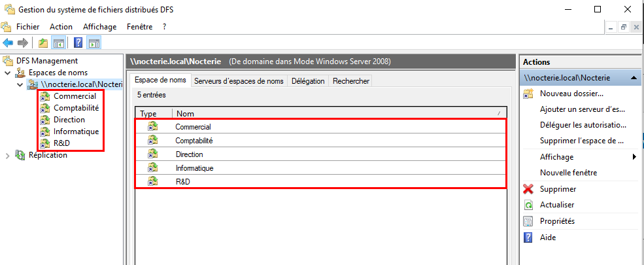Expand the Réplication tree node

pyautogui.click(x=8, y=155)
